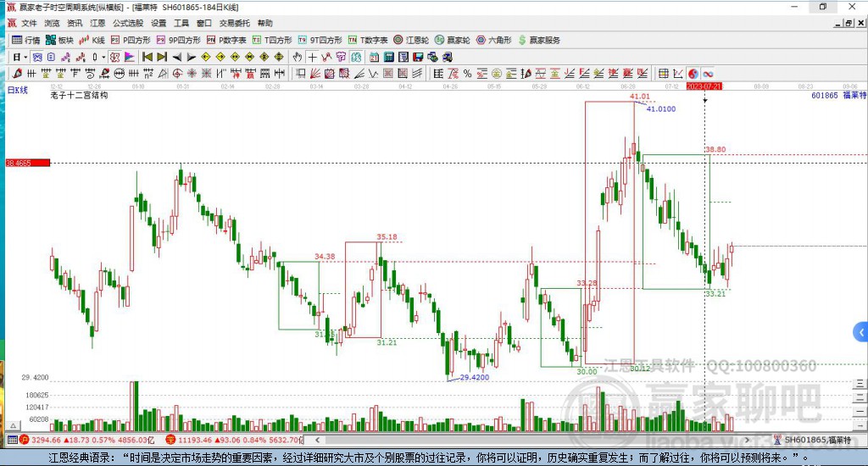
Task: Jump to first bar with the skip-to-start arrow
Action: point(147,57)
